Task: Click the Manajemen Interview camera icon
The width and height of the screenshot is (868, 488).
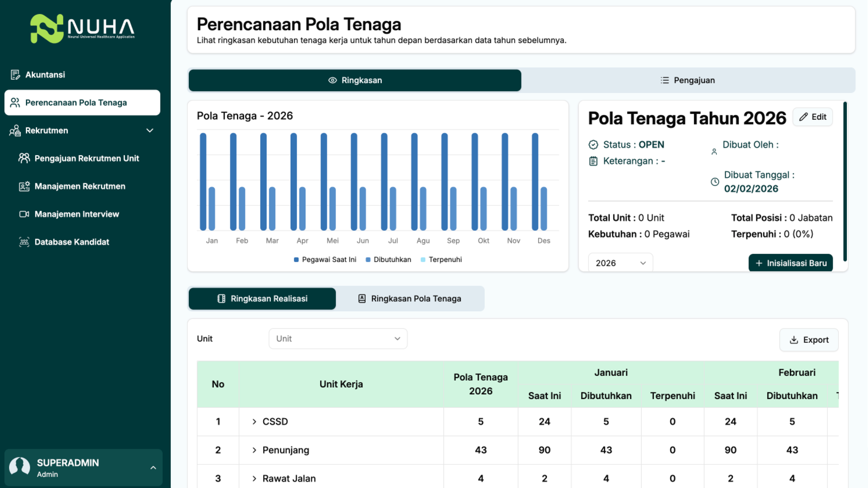Action: [x=24, y=214]
